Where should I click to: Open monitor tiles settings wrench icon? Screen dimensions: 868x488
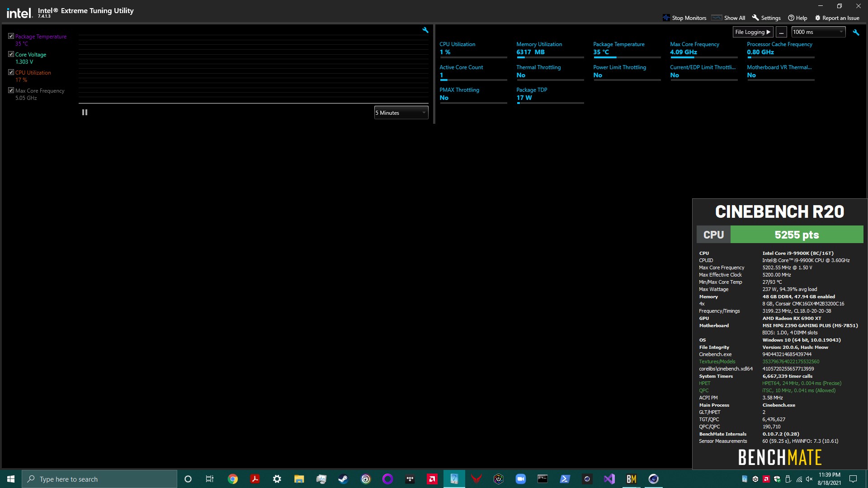[x=856, y=32]
